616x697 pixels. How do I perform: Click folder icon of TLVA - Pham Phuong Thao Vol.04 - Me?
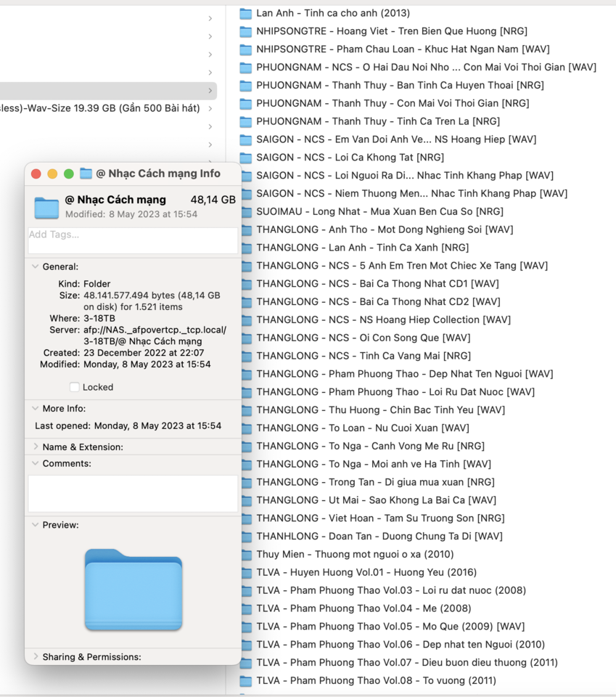pos(247,608)
